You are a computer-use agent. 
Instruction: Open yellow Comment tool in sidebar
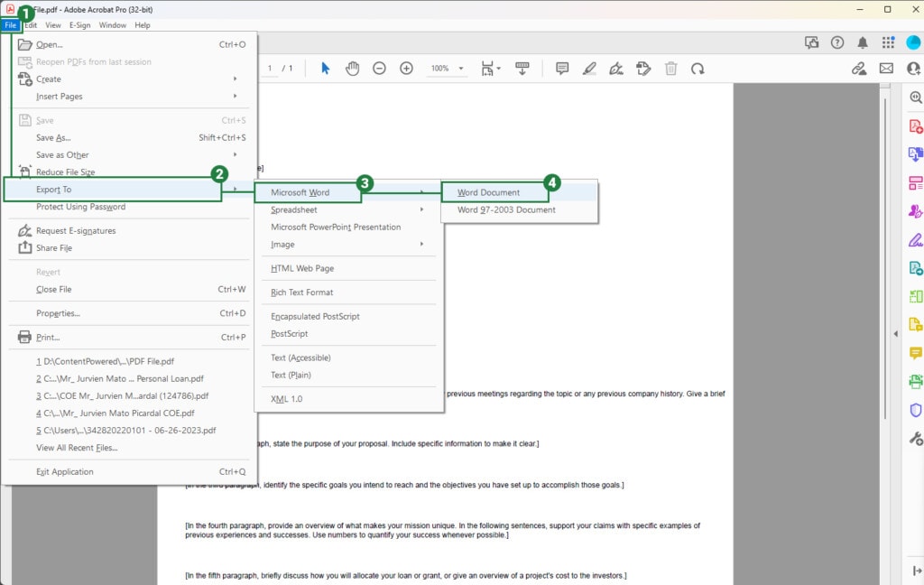916,353
